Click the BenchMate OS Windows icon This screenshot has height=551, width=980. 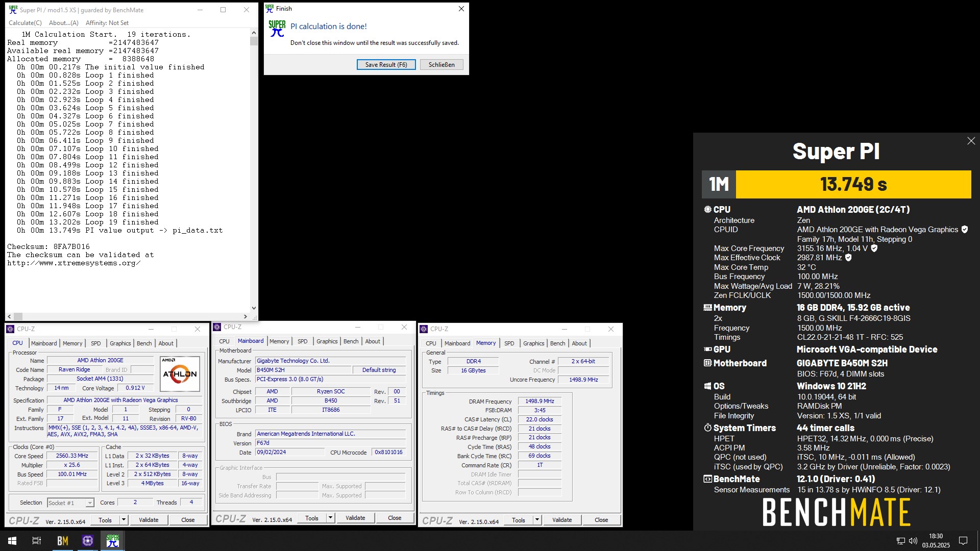pyautogui.click(x=707, y=386)
